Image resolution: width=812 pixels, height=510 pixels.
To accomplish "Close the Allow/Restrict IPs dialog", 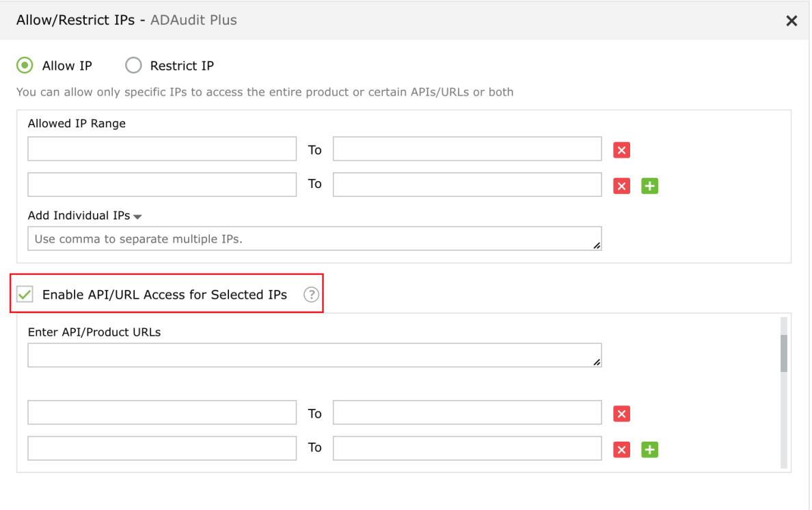I will click(x=791, y=21).
